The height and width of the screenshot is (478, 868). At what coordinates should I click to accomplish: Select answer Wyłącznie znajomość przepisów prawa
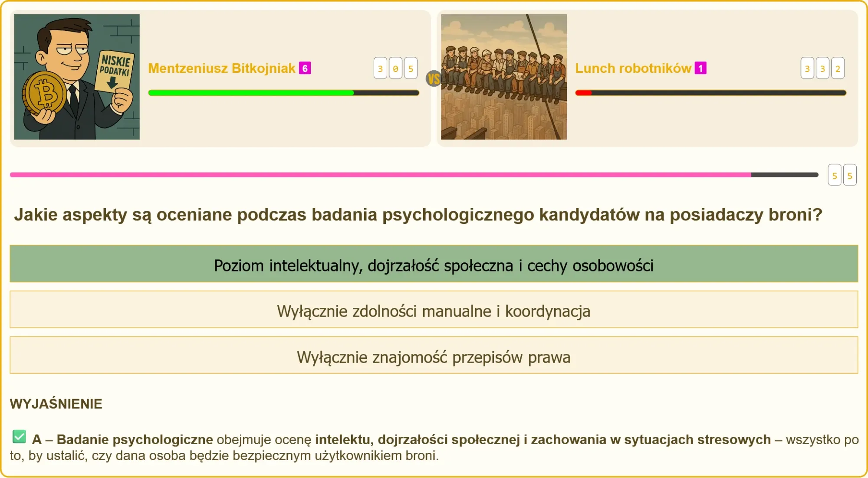[434, 355]
